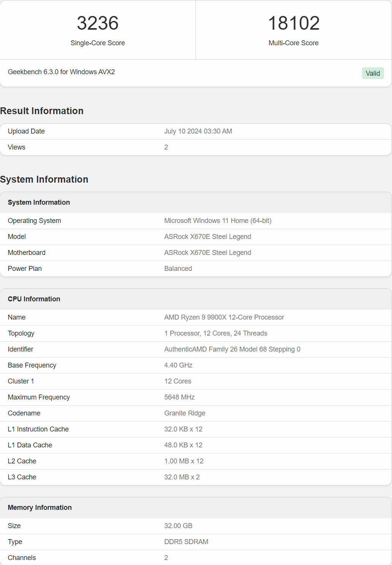Click the L1 Instruction Cache label
Screen dimensions: 392x565
tap(38, 429)
